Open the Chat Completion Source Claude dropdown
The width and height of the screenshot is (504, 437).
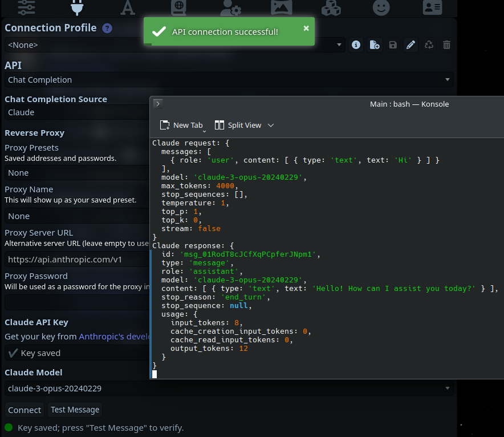77,112
